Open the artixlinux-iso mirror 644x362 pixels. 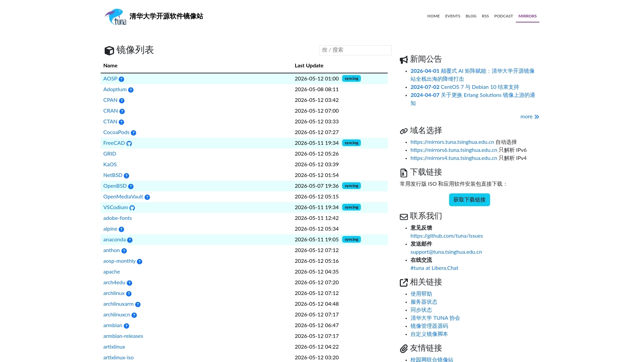[x=118, y=358]
